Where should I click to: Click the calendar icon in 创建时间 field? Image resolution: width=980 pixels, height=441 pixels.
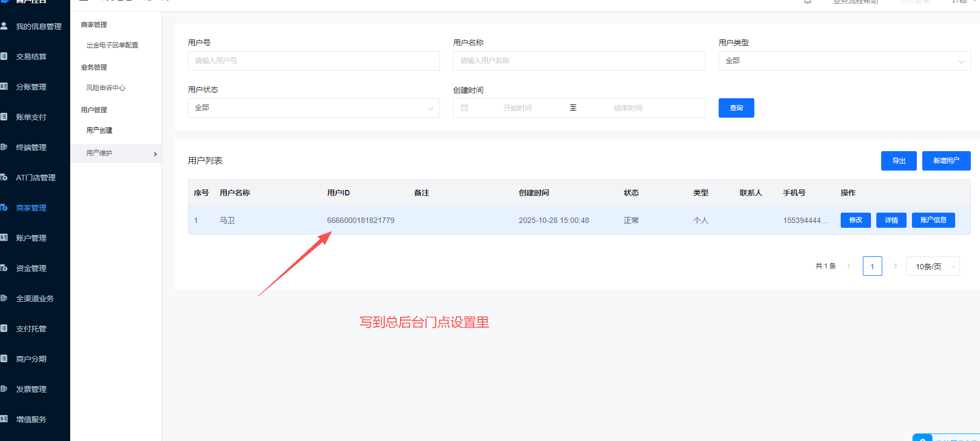(464, 108)
